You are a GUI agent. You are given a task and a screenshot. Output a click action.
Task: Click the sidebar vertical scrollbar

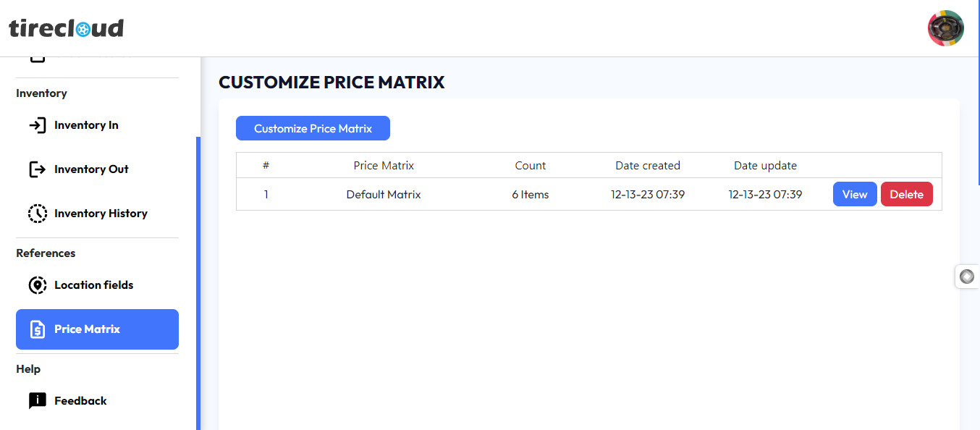[198, 282]
